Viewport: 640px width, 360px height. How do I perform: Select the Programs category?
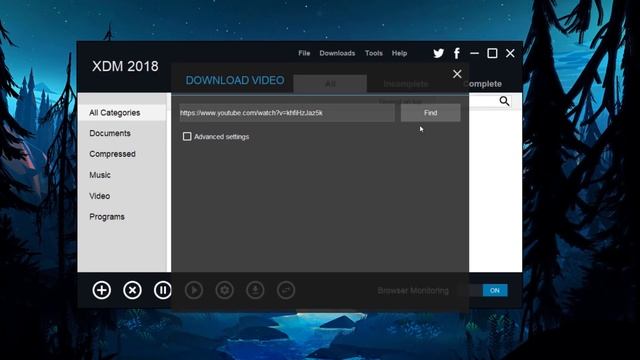107,217
